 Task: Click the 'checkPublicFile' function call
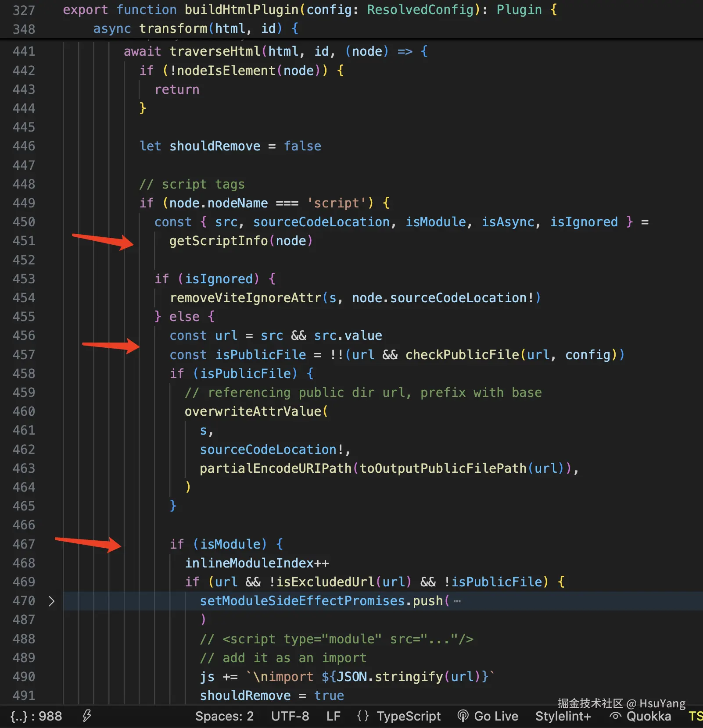tap(463, 354)
